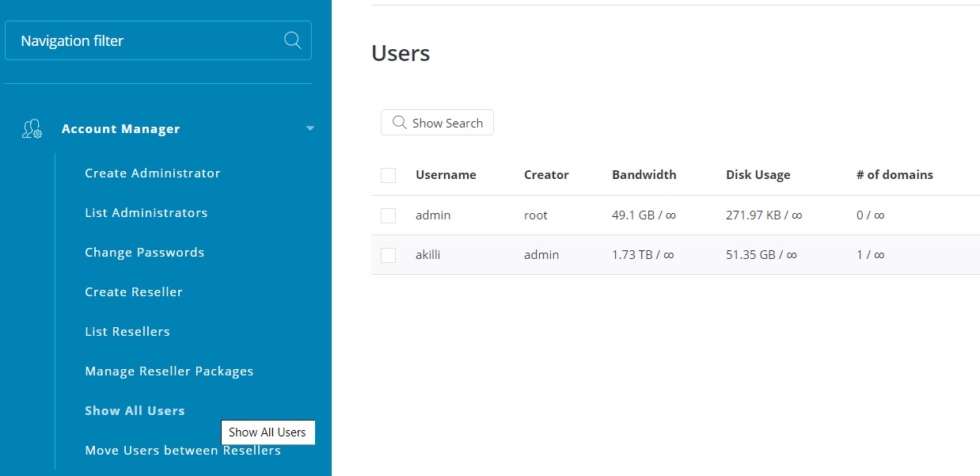The height and width of the screenshot is (476, 980).
Task: Open List Administrators page
Action: (x=146, y=213)
